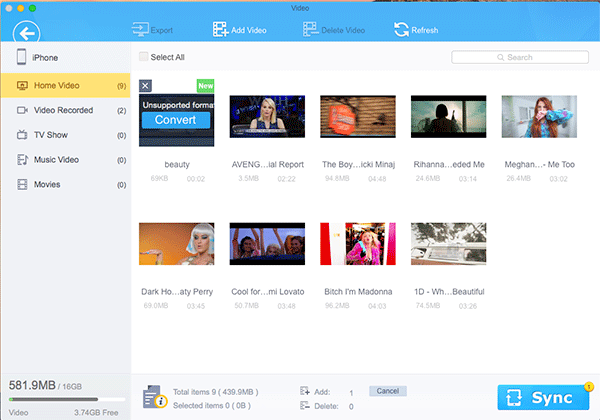Click 'Selected items 0 ( 0B )' text
The width and height of the screenshot is (600, 420).
pos(212,405)
